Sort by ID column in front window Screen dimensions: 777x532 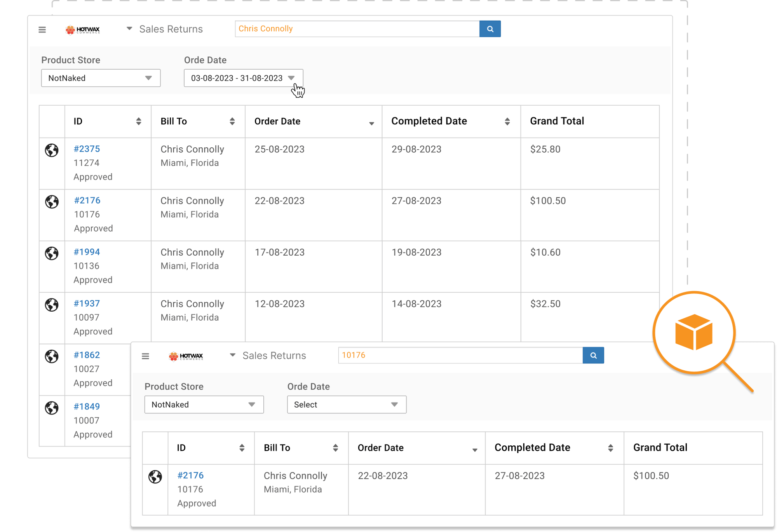[x=242, y=448]
